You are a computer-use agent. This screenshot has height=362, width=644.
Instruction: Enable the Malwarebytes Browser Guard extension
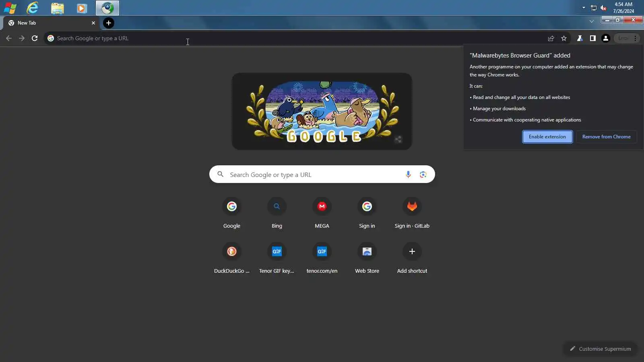[x=547, y=137]
